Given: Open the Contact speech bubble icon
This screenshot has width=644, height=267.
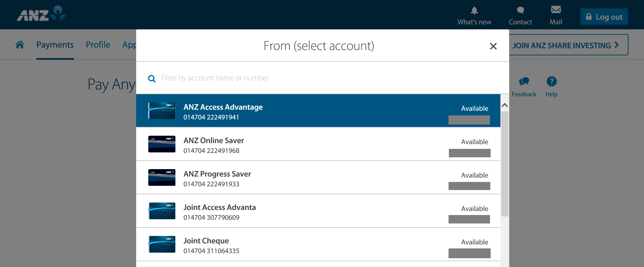Looking at the screenshot, I should point(520,10).
